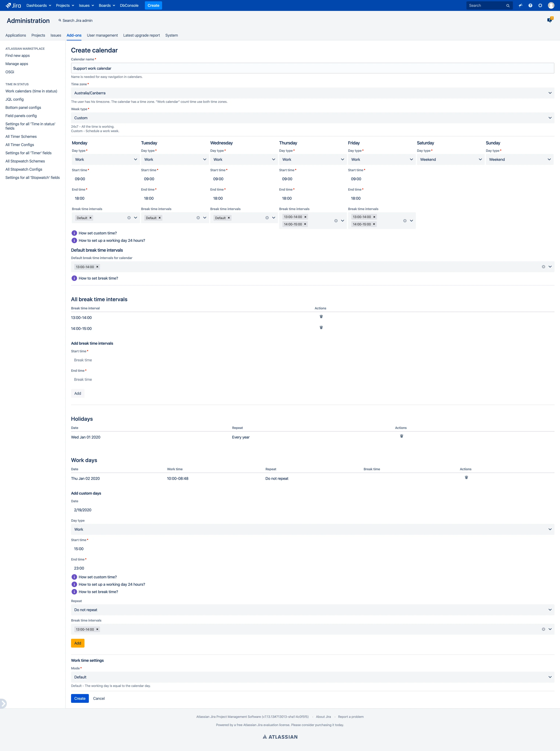
Task: Open All Timer Schemes in sidebar
Action: click(x=21, y=137)
